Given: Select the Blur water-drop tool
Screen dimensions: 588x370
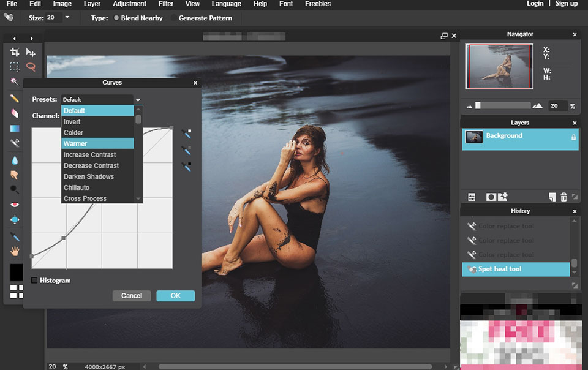Looking at the screenshot, I should tap(15, 160).
